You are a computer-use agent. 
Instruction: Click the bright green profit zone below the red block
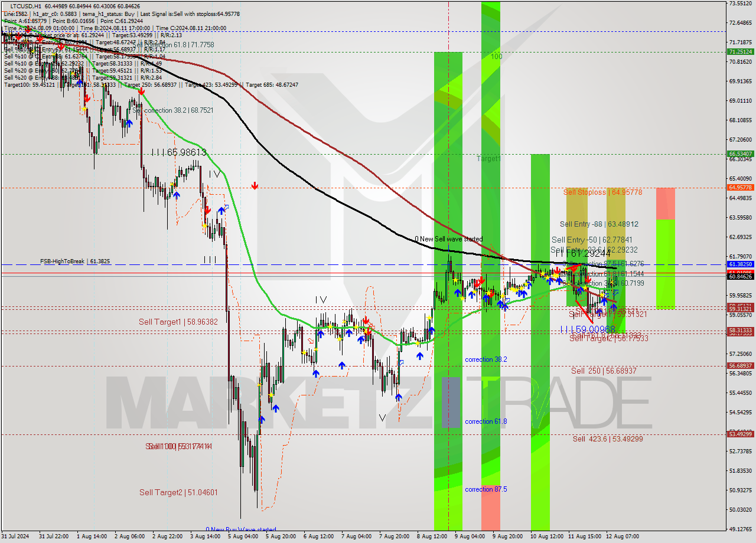coord(666,264)
